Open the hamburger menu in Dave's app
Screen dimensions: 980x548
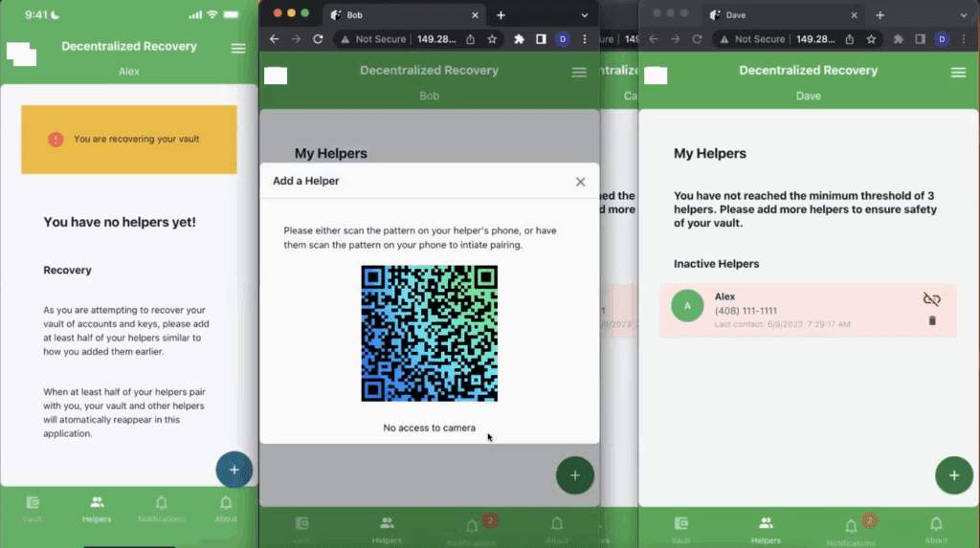pos(958,73)
